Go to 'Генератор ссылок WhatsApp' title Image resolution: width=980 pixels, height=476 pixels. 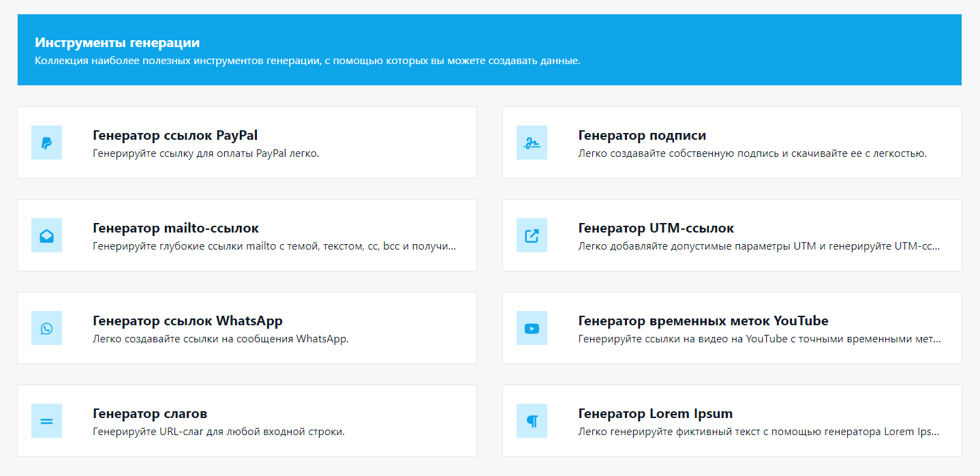point(187,321)
